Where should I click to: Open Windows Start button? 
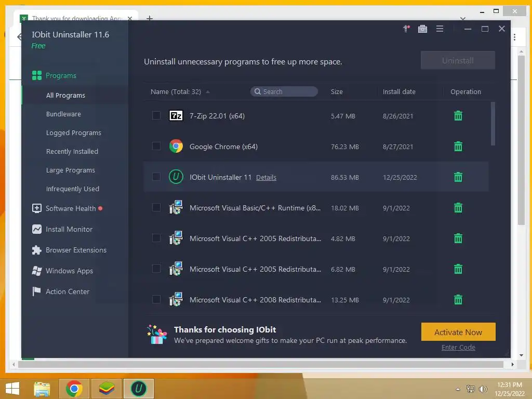click(x=12, y=389)
